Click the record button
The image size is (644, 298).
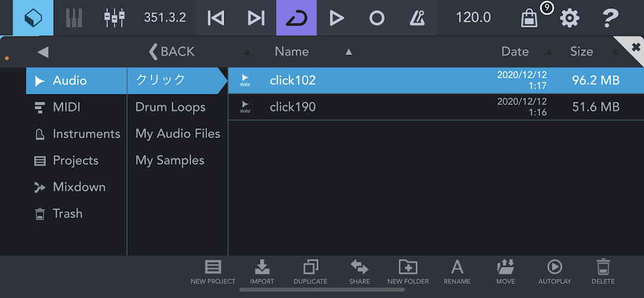click(x=377, y=18)
